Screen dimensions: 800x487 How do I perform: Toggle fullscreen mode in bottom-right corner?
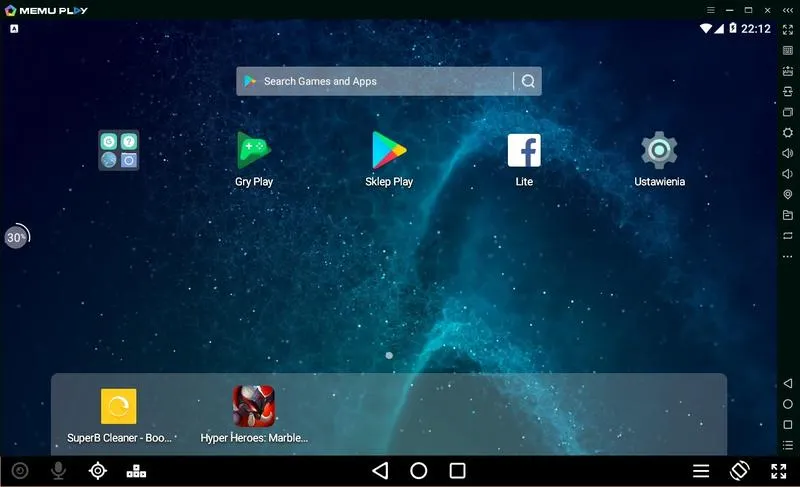tap(779, 471)
